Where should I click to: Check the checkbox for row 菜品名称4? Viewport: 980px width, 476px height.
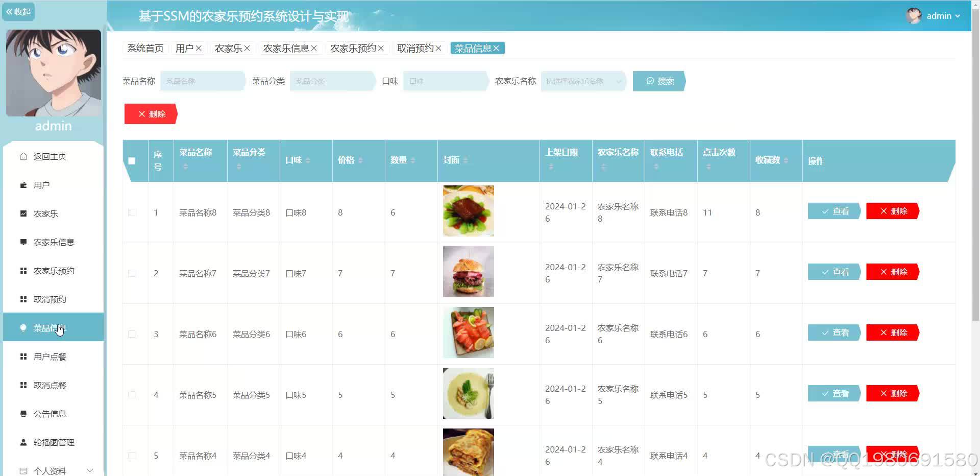[x=132, y=456]
